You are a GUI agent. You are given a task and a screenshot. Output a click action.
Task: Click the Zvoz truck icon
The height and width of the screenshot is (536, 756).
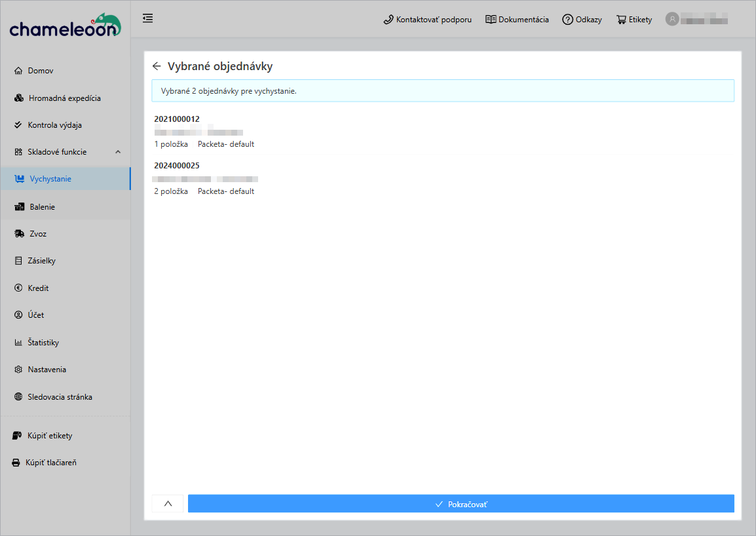tap(19, 234)
